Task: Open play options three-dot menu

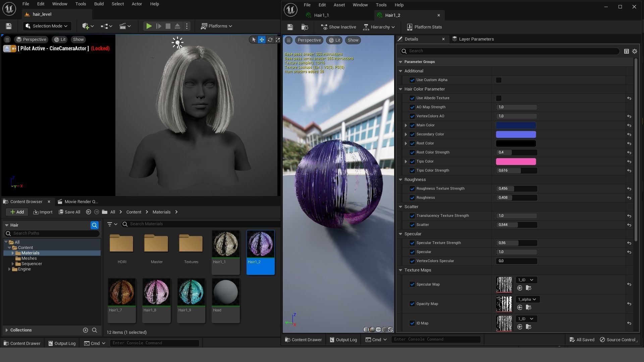Action: (187, 26)
